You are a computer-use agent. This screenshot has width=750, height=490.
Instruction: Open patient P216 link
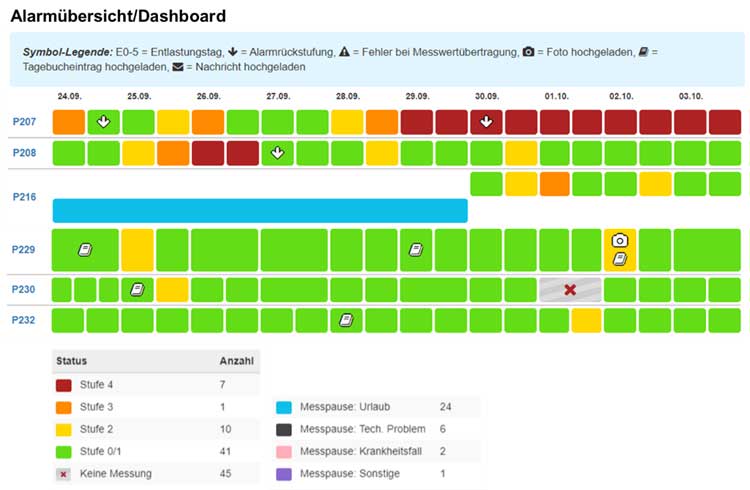[x=25, y=197]
